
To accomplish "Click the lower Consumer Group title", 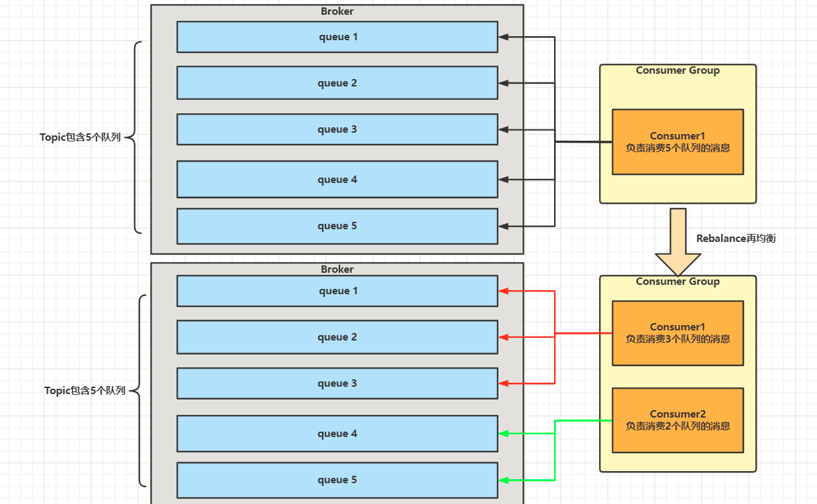I will click(x=677, y=281).
